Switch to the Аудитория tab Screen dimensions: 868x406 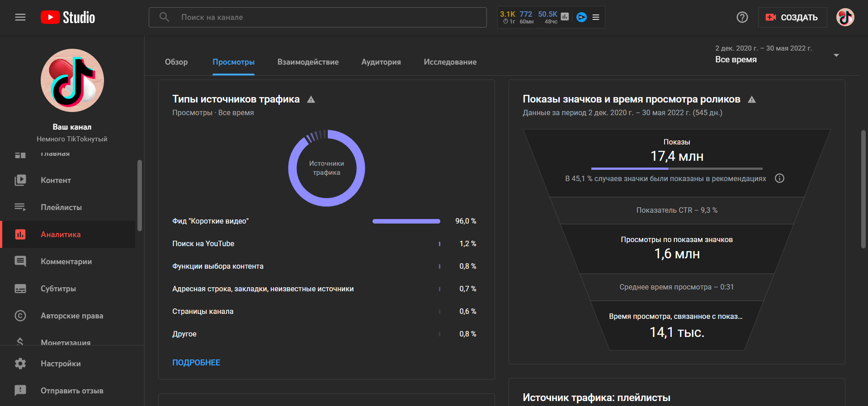[x=381, y=62]
